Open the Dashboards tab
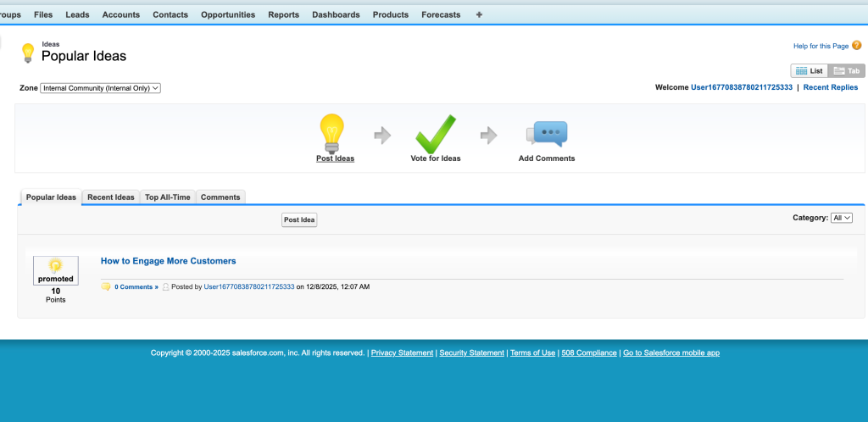The width and height of the screenshot is (868, 422). tap(336, 15)
